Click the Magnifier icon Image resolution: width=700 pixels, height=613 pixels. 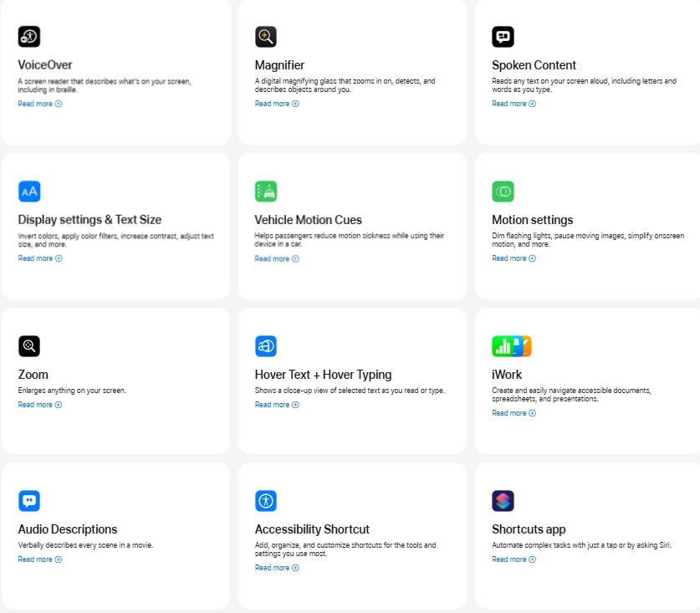[x=266, y=37]
